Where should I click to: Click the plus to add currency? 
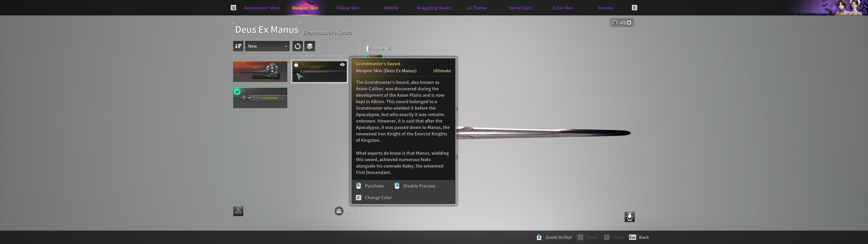629,23
